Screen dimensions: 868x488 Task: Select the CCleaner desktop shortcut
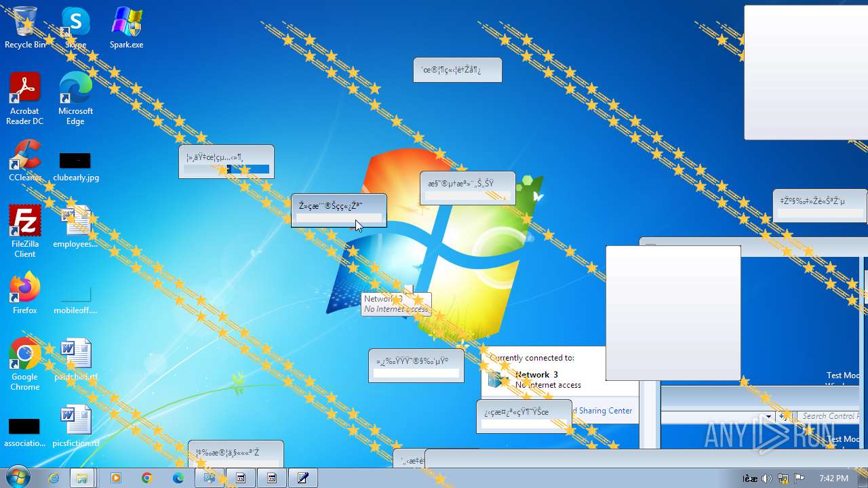coord(25,161)
